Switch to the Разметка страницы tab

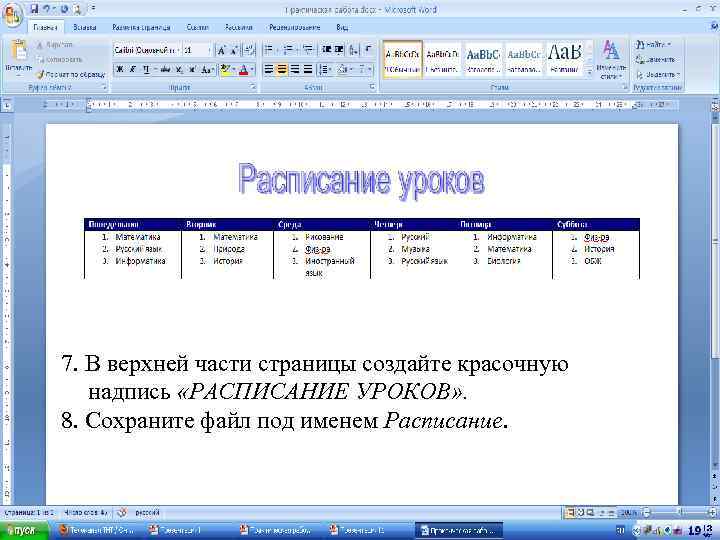(141, 28)
